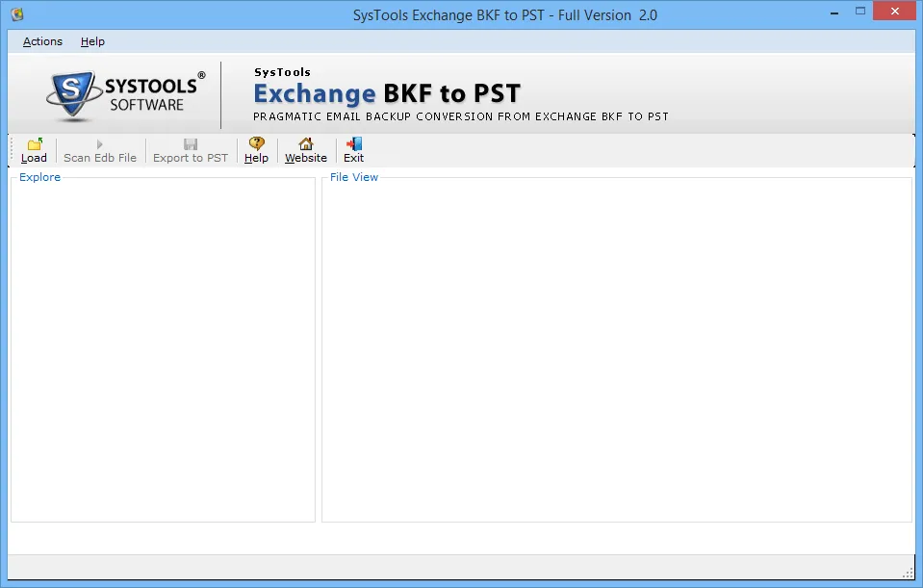Open the Help menu
923x588 pixels.
tap(92, 41)
